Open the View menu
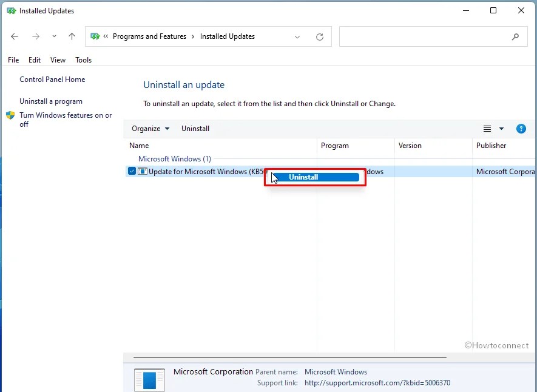 coord(58,60)
